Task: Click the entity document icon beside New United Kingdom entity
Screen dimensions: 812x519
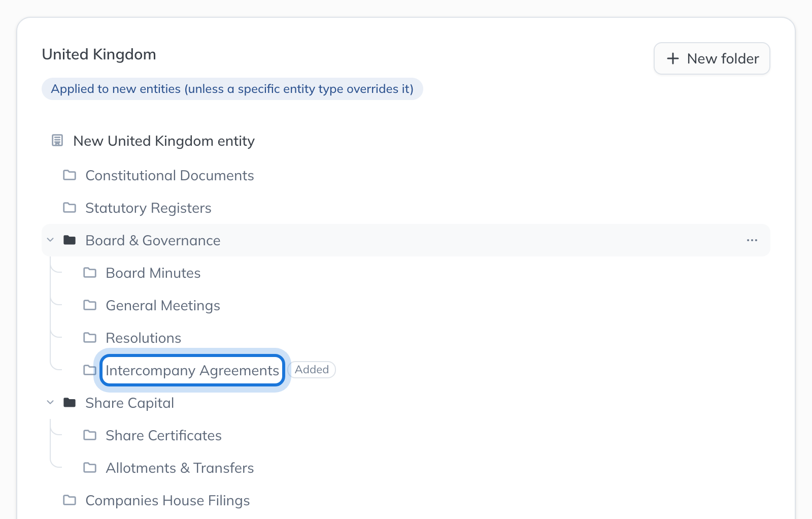Action: (57, 140)
